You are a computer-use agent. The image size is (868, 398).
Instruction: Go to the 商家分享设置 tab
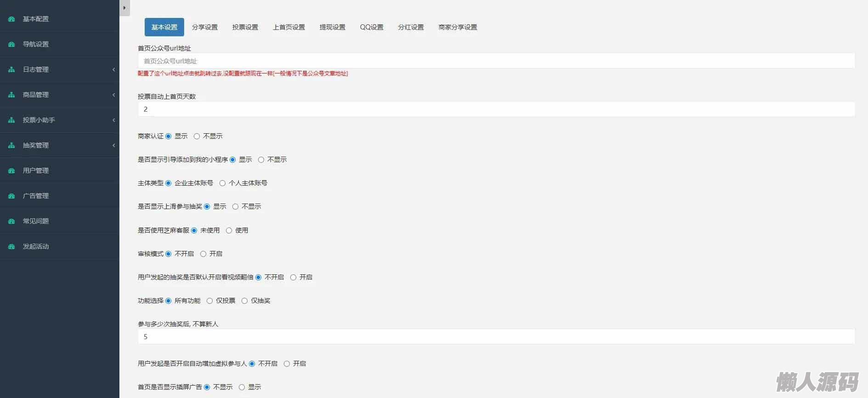point(458,27)
